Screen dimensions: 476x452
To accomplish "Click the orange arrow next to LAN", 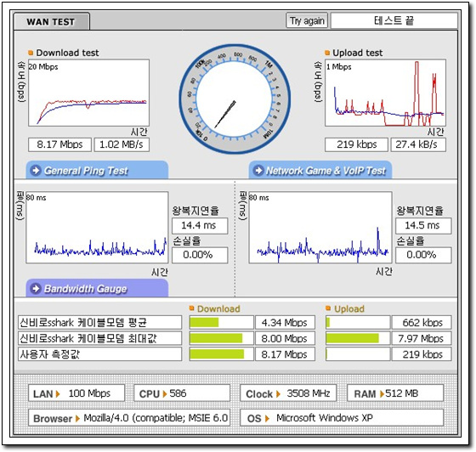I will pyautogui.click(x=58, y=394).
